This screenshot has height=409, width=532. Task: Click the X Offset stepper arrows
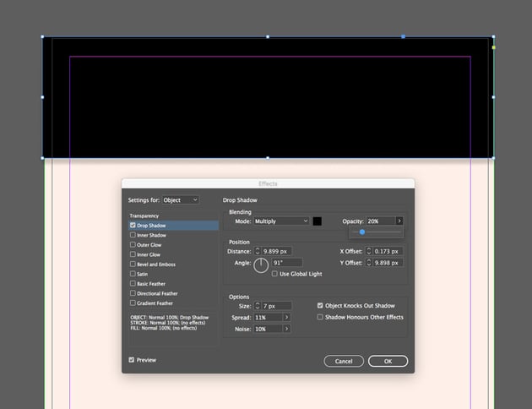(x=369, y=251)
